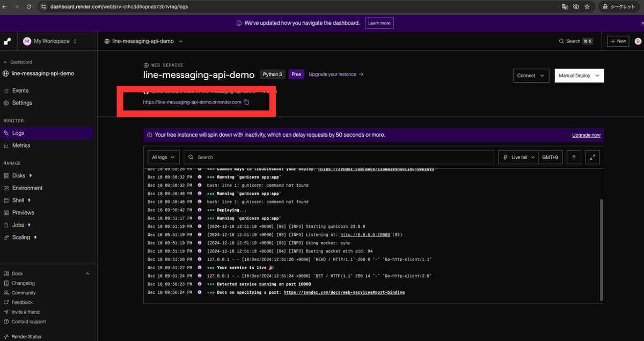
Task: Open Scaling in the sidebar
Action: pos(21,238)
